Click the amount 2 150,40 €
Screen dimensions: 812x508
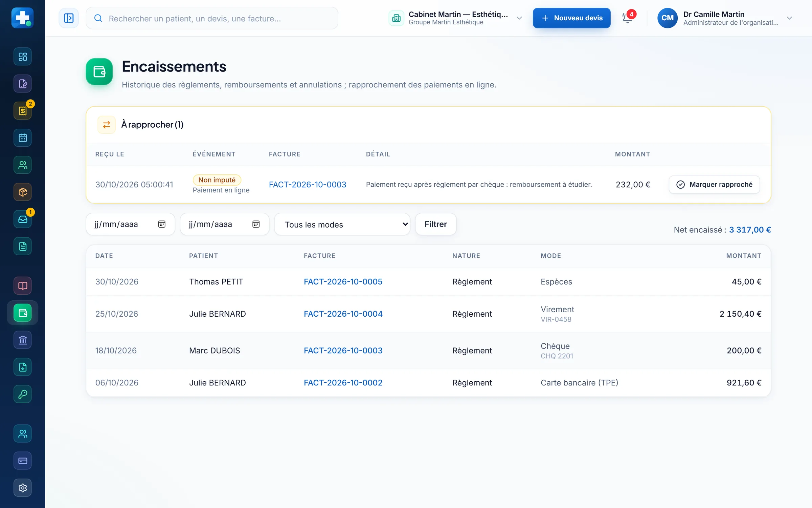[x=740, y=314]
